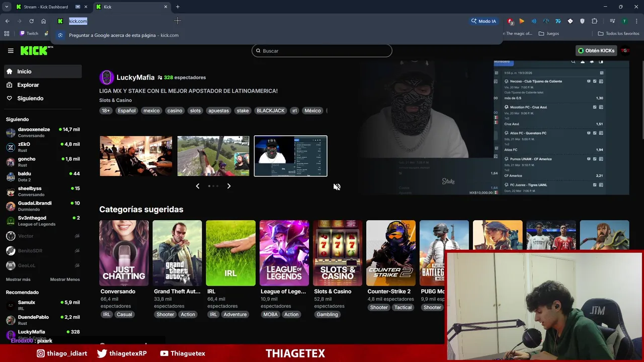Select the Gambling tag under Slots & Casino

(x=327, y=314)
